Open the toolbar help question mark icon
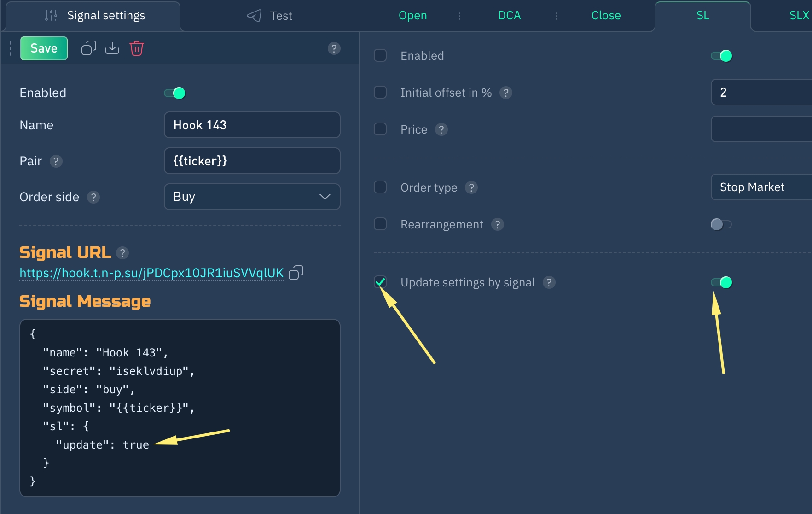Image resolution: width=812 pixels, height=514 pixels. point(334,48)
